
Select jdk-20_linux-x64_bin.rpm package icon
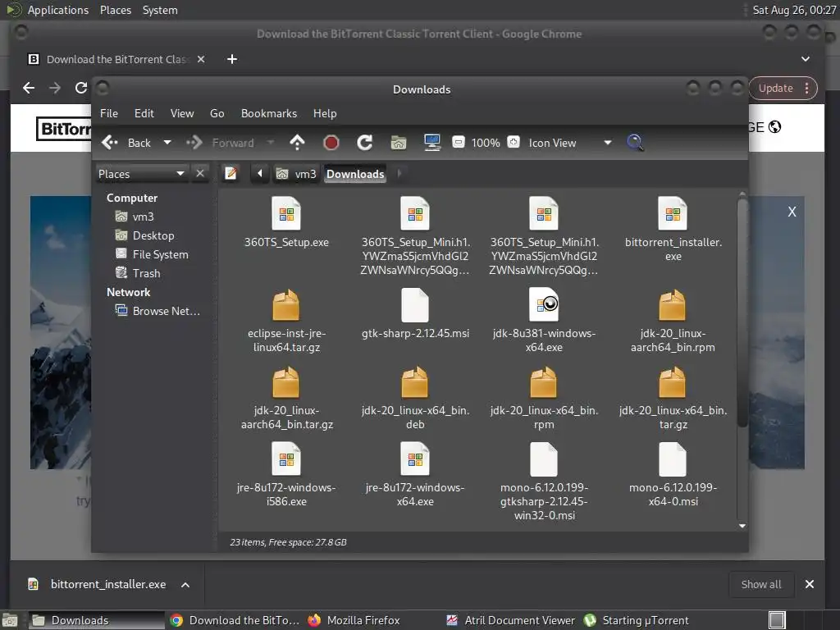click(544, 382)
